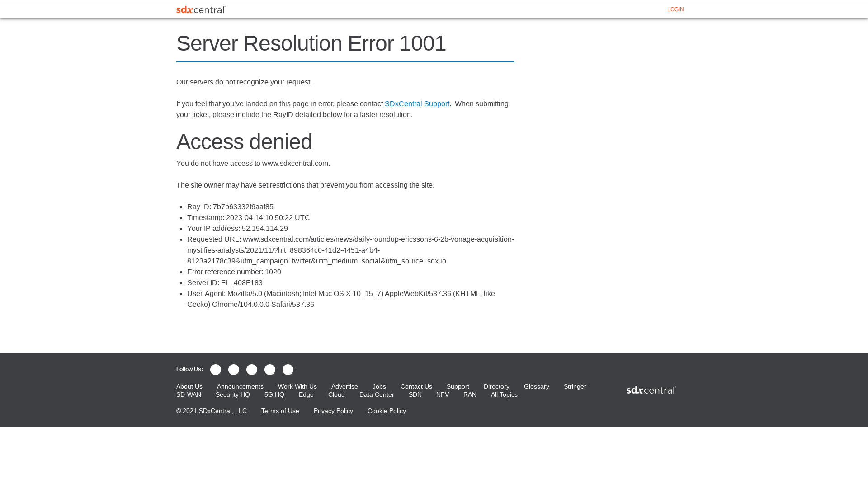This screenshot has height=488, width=868.
Task: Open Work With Us link
Action: (x=297, y=386)
